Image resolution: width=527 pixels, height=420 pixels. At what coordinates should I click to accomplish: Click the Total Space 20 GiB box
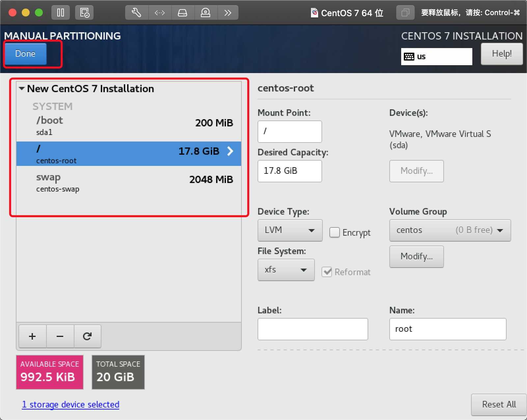pyautogui.click(x=118, y=372)
